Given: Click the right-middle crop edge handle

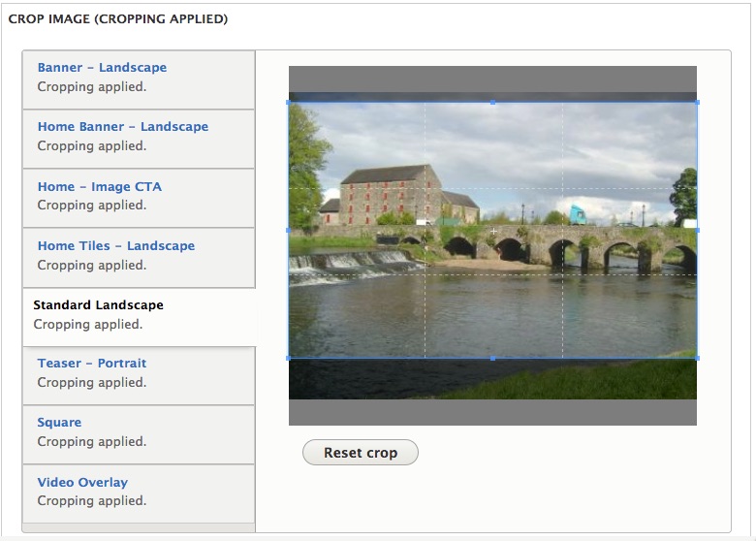Looking at the screenshot, I should 697,231.
